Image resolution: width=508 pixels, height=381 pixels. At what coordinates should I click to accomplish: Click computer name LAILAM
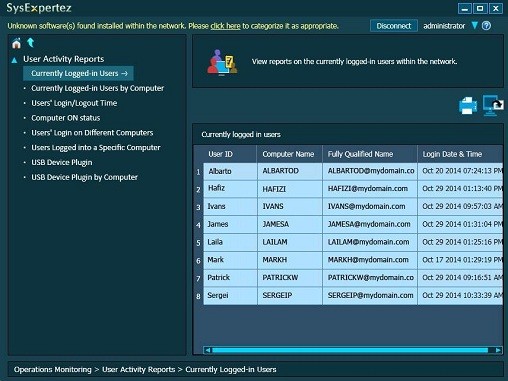click(x=290, y=242)
